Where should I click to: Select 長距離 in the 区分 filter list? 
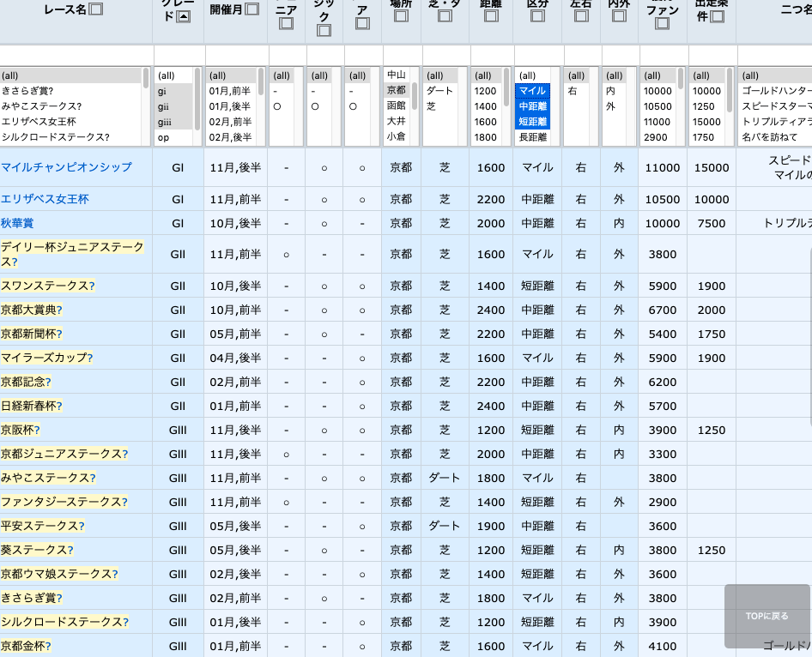click(534, 137)
